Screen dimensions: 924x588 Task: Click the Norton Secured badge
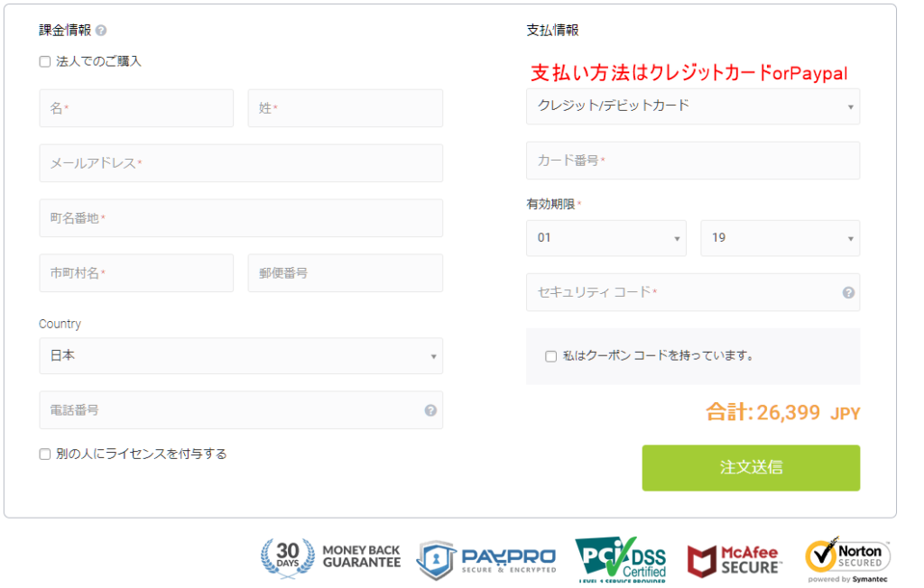[x=847, y=560]
